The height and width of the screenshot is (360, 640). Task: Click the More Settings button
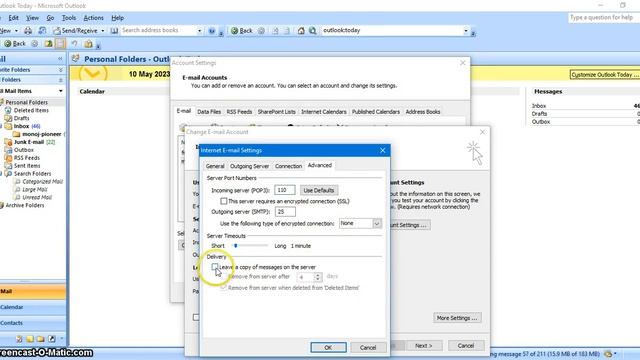click(457, 318)
